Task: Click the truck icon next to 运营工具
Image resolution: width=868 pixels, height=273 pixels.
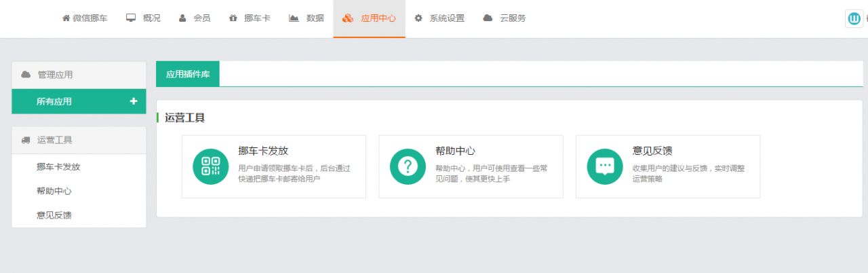Action: coord(26,140)
